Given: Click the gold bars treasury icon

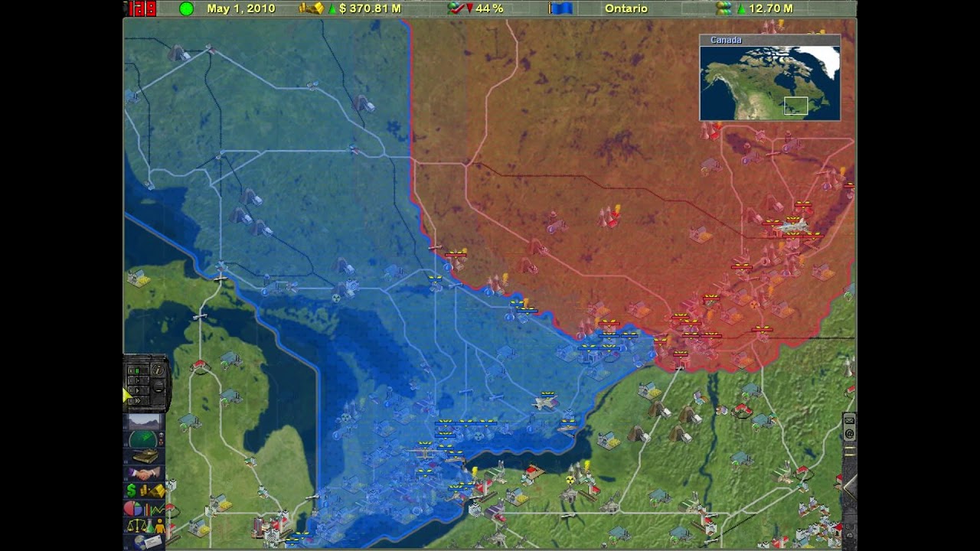Looking at the screenshot, I should click(311, 8).
